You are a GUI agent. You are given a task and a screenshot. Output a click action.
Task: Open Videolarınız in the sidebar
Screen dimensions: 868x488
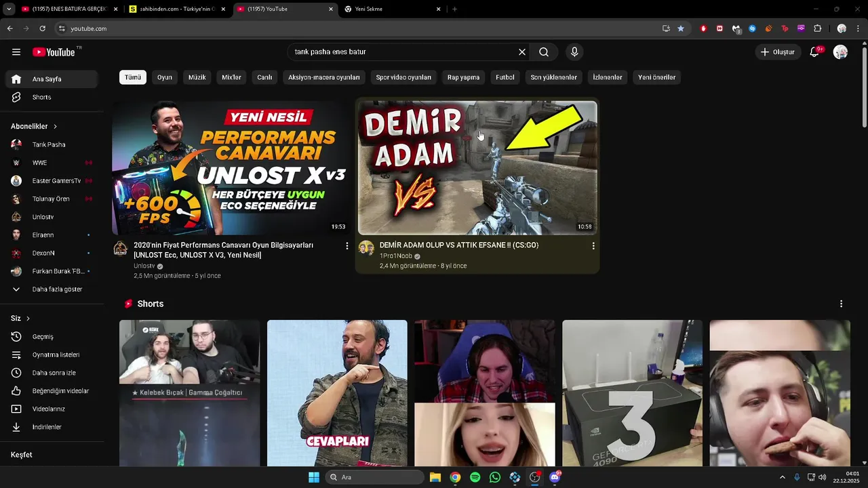(x=52, y=409)
